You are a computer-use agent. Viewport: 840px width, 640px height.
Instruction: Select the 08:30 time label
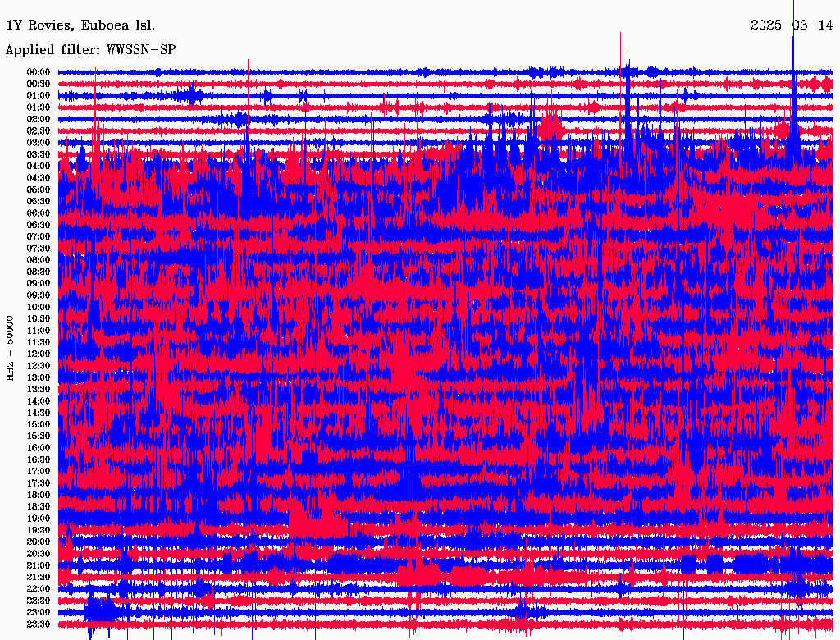point(38,272)
